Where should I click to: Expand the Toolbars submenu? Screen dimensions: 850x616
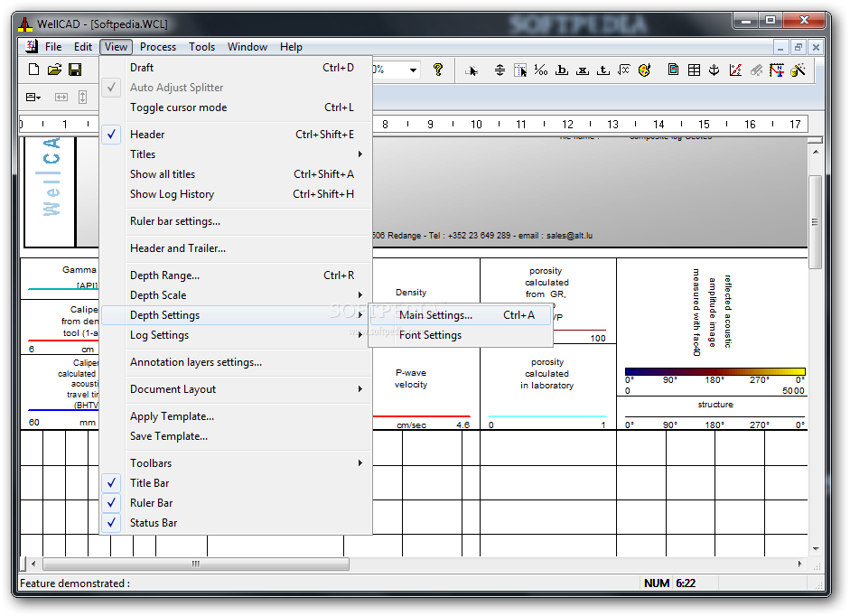[x=237, y=463]
